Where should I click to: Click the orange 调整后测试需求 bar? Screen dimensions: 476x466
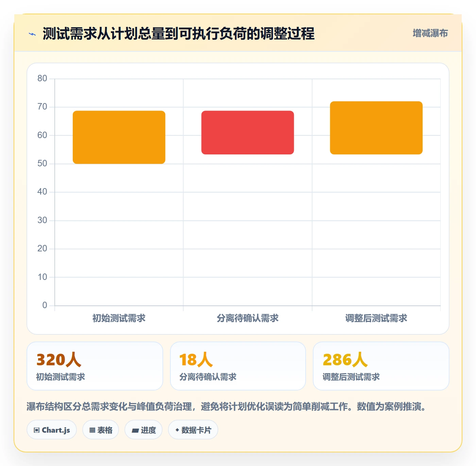click(x=376, y=128)
